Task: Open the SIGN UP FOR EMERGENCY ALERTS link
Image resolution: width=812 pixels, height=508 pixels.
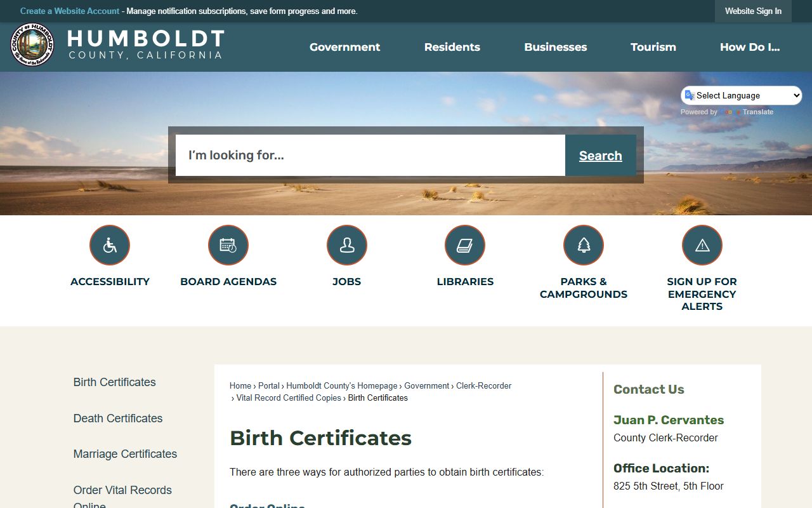Action: [702, 294]
